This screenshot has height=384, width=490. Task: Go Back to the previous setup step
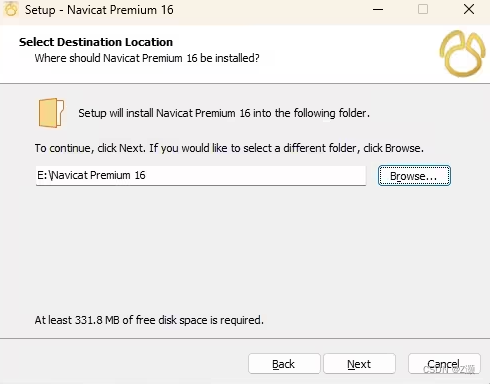coord(284,364)
